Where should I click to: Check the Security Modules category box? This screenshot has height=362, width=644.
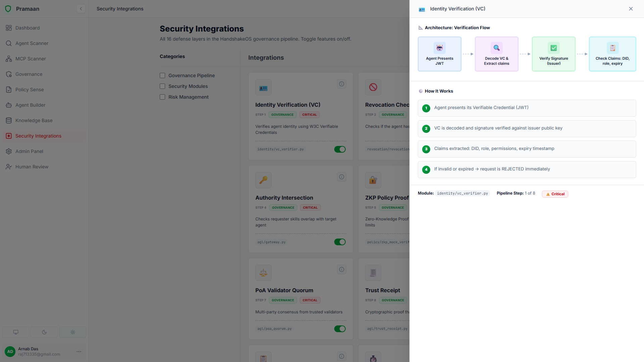pos(162,86)
